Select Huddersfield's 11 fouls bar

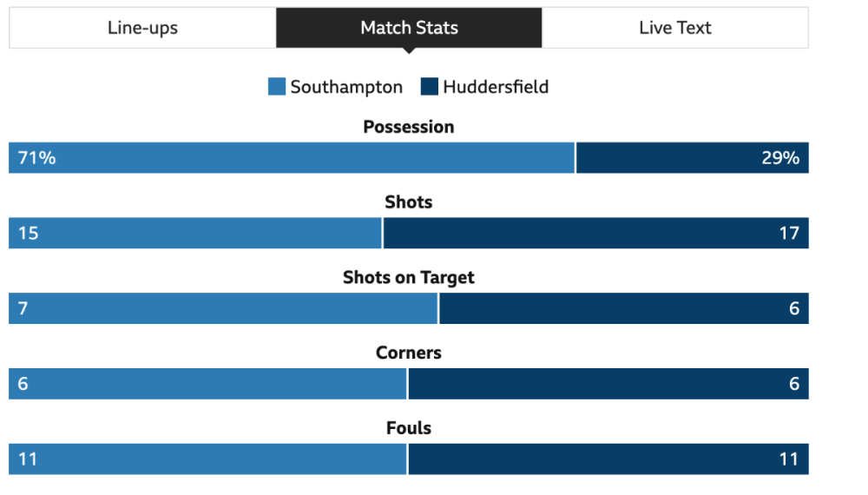click(x=608, y=459)
